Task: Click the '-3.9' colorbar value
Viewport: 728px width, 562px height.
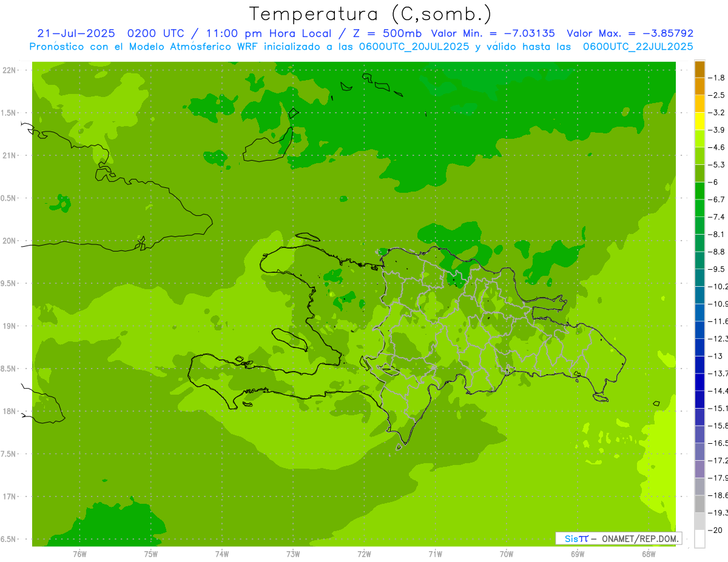Action: pyautogui.click(x=716, y=130)
